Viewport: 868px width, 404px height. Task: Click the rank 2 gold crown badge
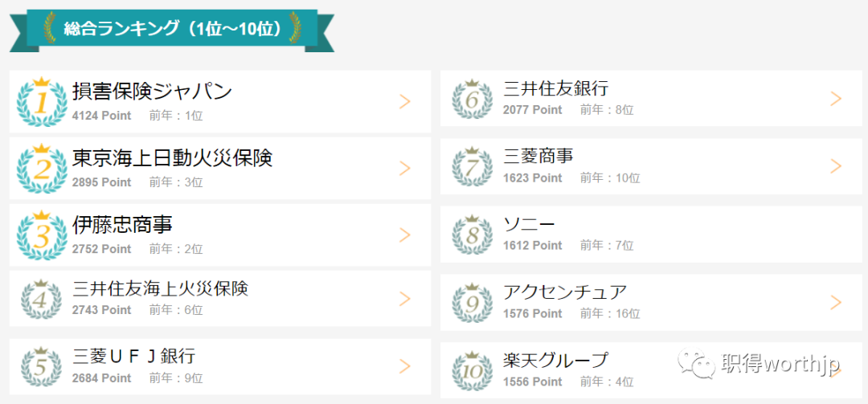42,168
